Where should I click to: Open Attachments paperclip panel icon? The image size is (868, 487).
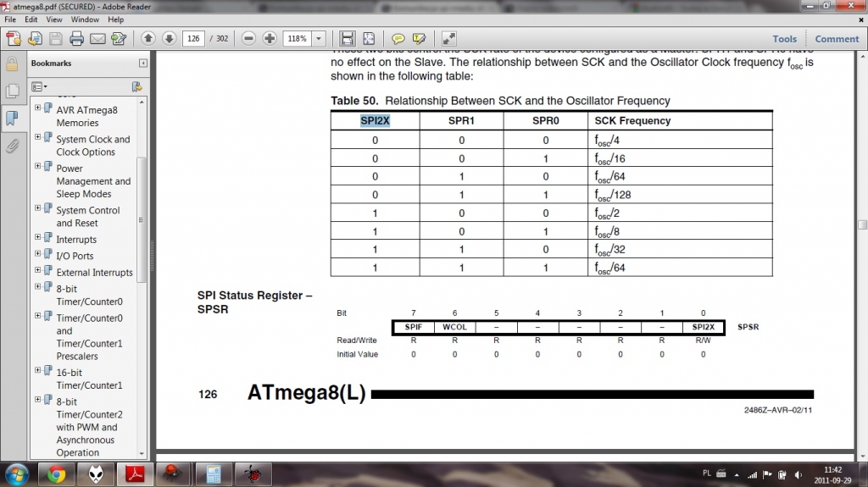click(12, 146)
